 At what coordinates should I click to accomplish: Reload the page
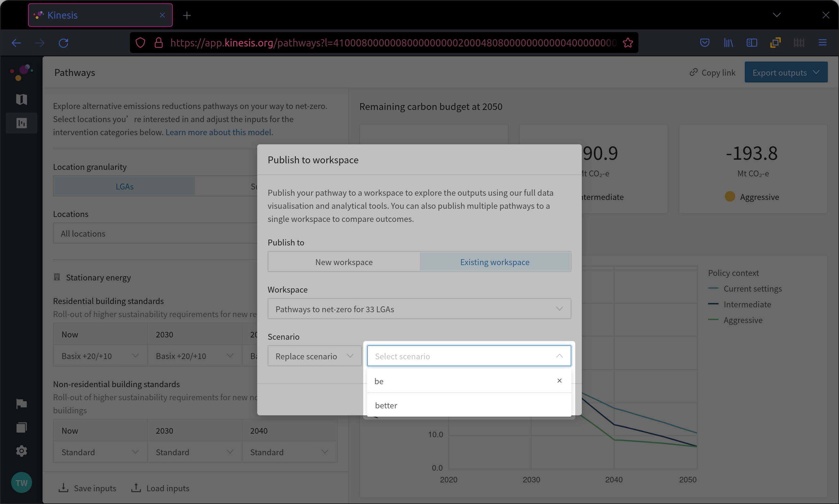tap(63, 43)
